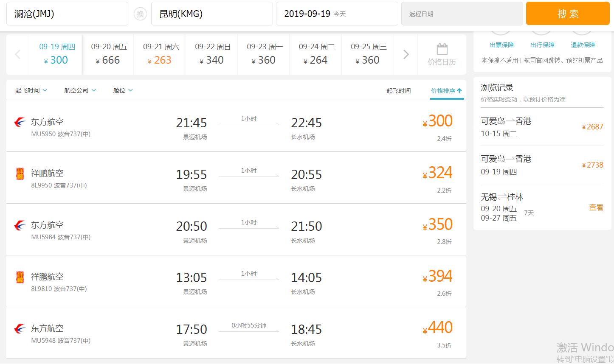Open travel guarantee link
Image resolution: width=614 pixels, height=364 pixels.
[542, 45]
